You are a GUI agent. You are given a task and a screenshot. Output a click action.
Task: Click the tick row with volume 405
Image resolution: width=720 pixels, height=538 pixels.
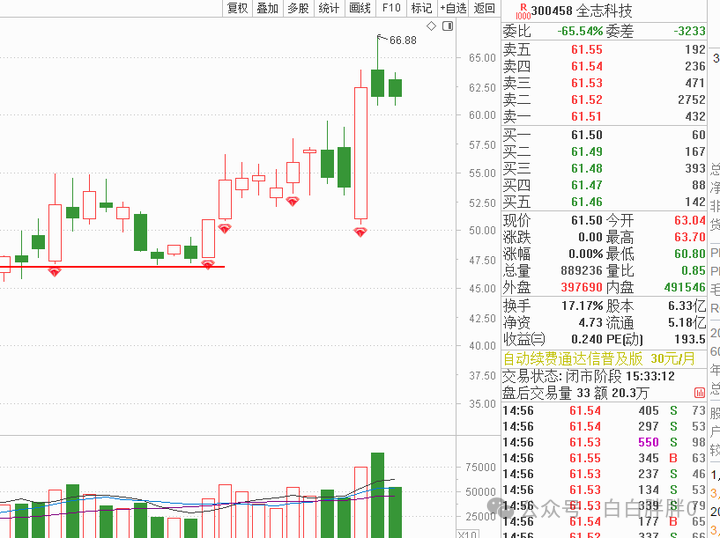pos(603,411)
